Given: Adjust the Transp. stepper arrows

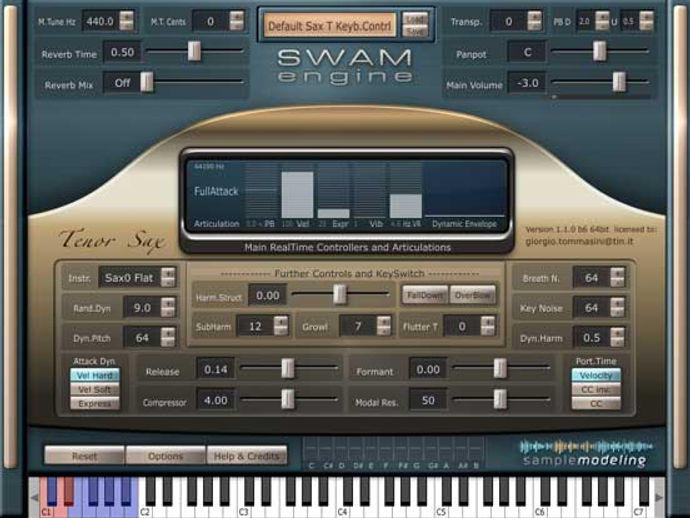Looking at the screenshot, I should tap(534, 21).
